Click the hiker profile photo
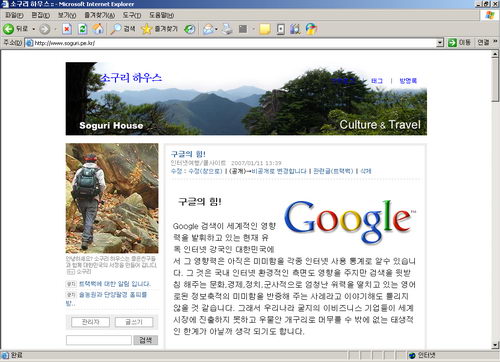This screenshot has height=362, width=500. (112, 198)
